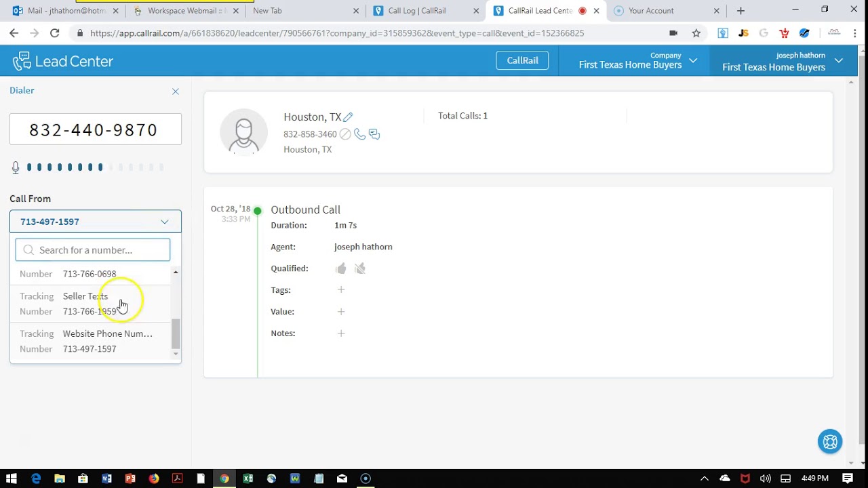Collapse the Call From number dropdown
Screen dimensions: 868x488
point(96,222)
